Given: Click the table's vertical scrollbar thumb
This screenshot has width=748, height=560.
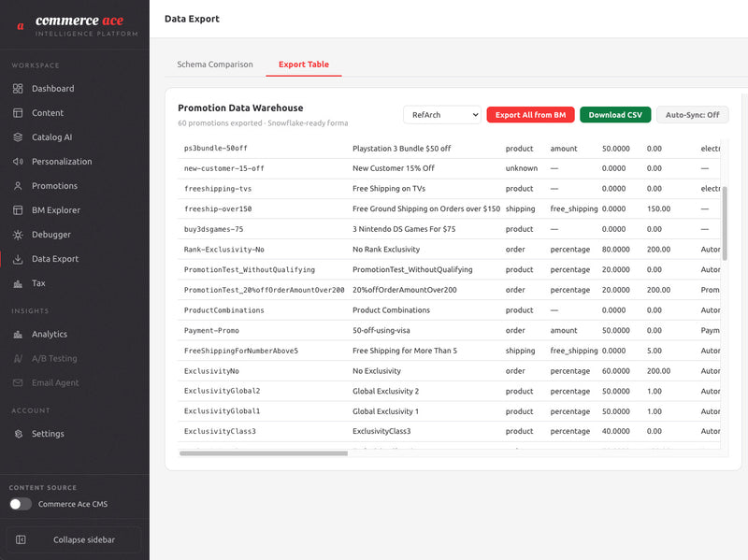Looking at the screenshot, I should point(725,223).
